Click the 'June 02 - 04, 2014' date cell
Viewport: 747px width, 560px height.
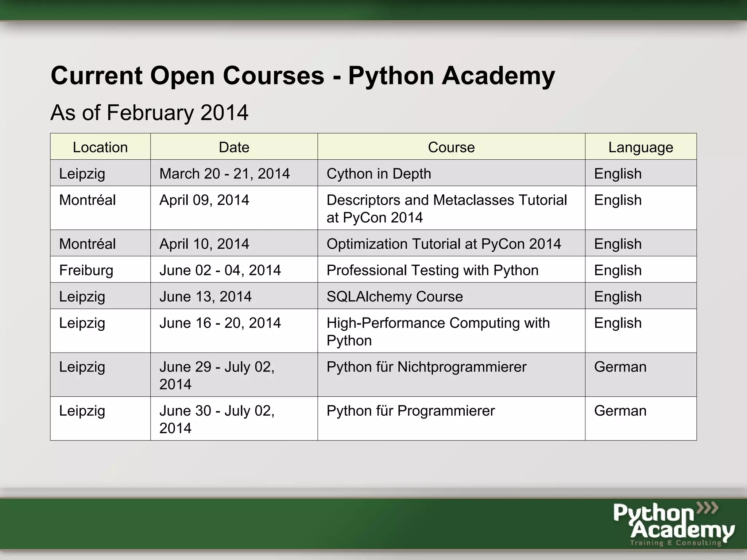click(x=234, y=270)
